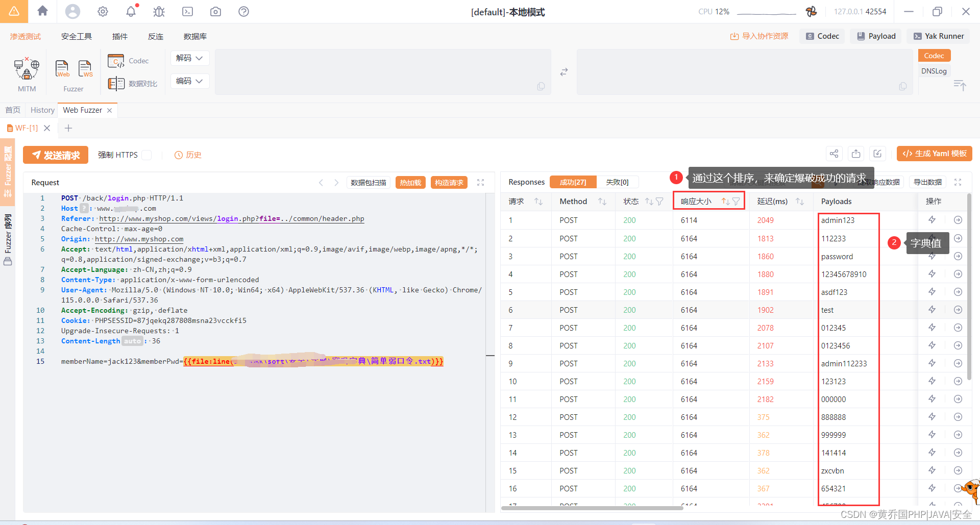Add a new fuzzer tab
Image resolution: width=980 pixels, height=525 pixels.
tap(68, 128)
